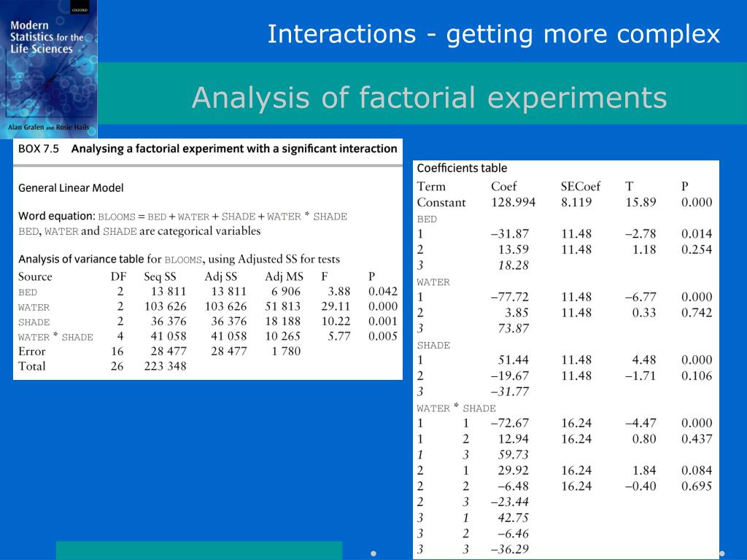This screenshot has height=560, width=747.
Task: Click P value 0.005
Action: (382, 336)
